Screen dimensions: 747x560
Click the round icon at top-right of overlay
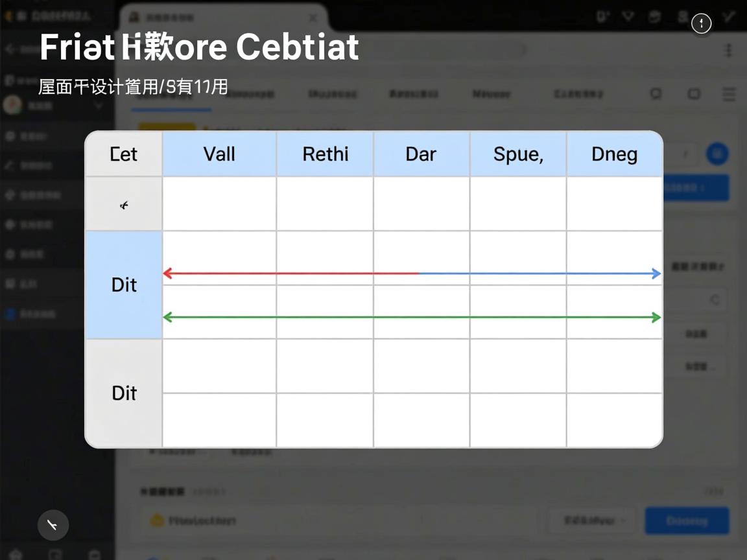click(x=701, y=24)
